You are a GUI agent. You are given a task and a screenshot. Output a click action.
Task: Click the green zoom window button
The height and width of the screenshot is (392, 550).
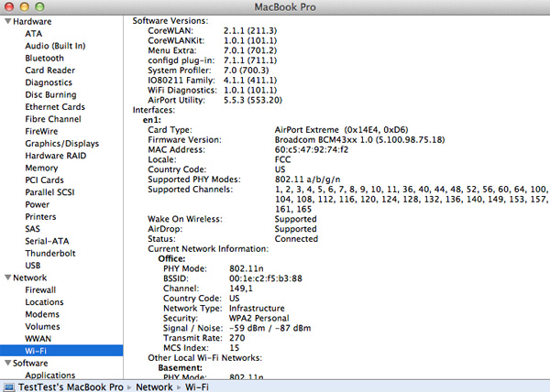[x=39, y=6]
